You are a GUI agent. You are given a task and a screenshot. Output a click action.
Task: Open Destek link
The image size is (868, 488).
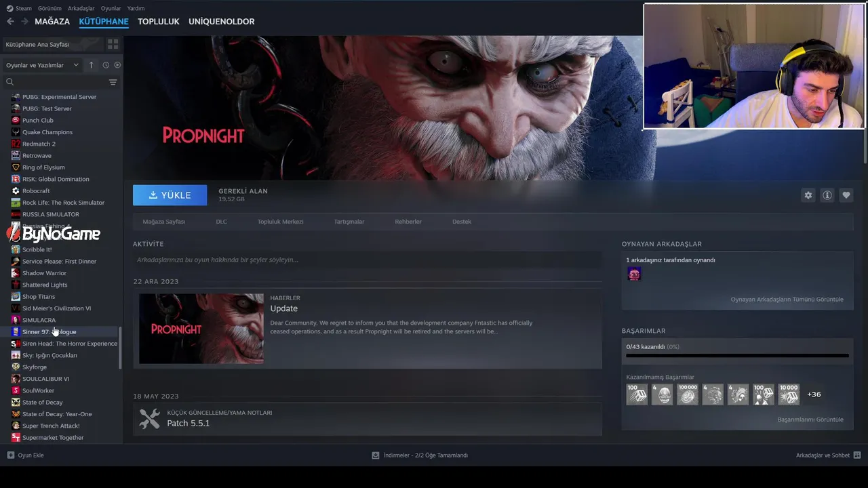pyautogui.click(x=462, y=222)
